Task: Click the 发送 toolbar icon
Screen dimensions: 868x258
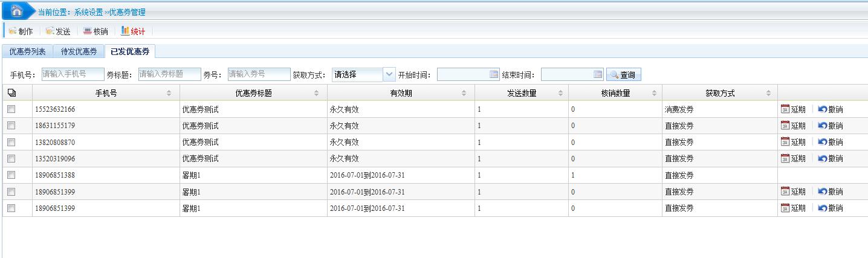Action: coord(50,31)
